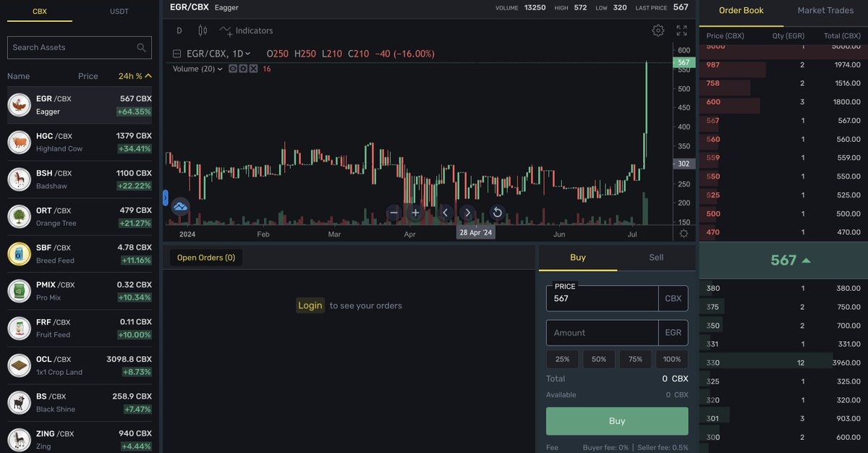Select the Sell tab in order form
Viewport: 868px width, 453px height.
click(x=656, y=258)
